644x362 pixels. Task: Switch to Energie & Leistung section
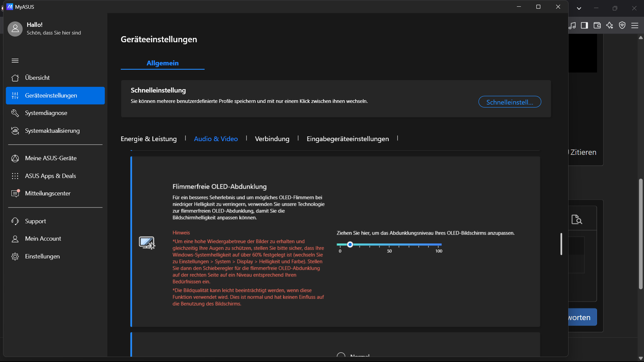(149, 139)
